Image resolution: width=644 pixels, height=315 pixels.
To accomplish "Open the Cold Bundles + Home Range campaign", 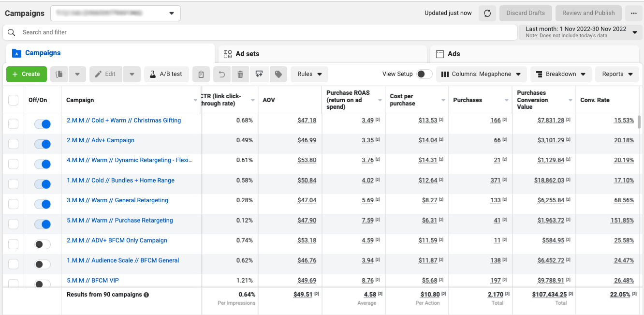I will (x=120, y=180).
